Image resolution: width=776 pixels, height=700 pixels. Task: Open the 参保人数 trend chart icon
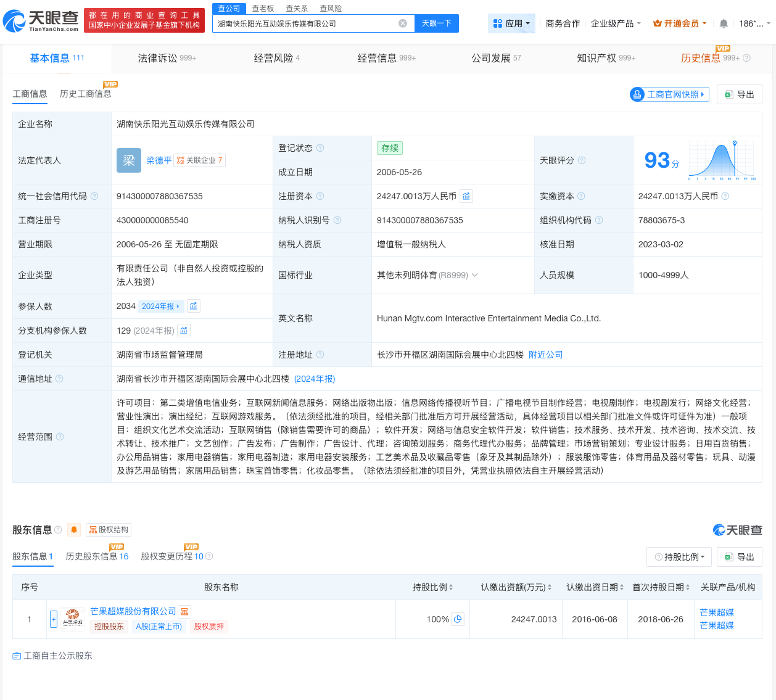[x=194, y=306]
